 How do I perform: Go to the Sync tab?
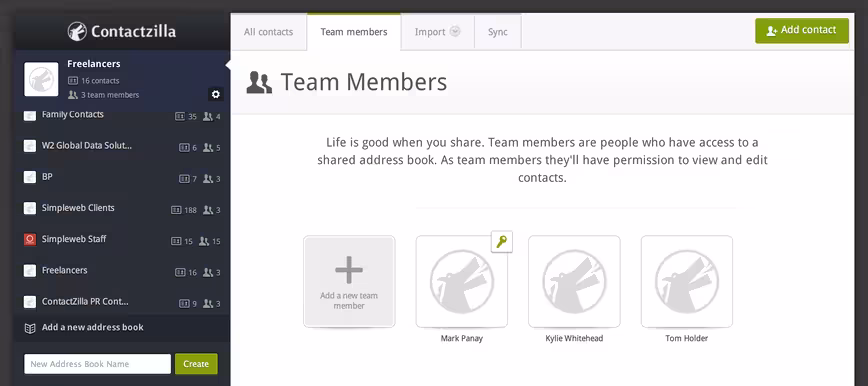[498, 32]
